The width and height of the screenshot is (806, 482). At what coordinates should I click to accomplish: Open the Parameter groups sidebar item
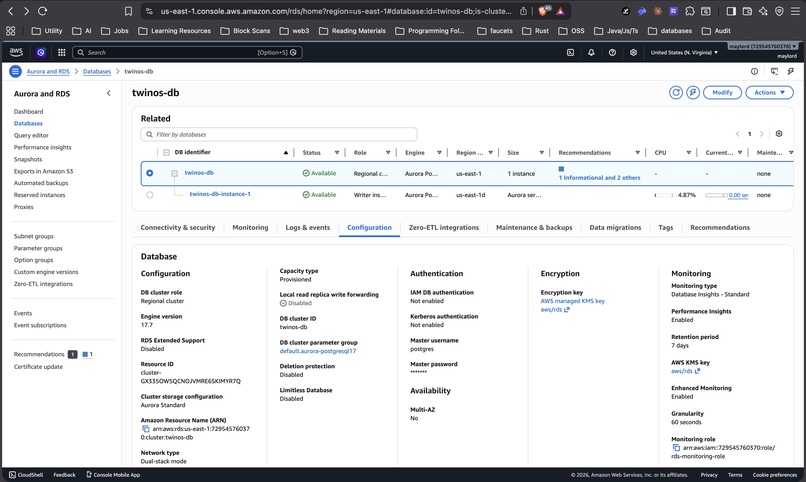[38, 248]
